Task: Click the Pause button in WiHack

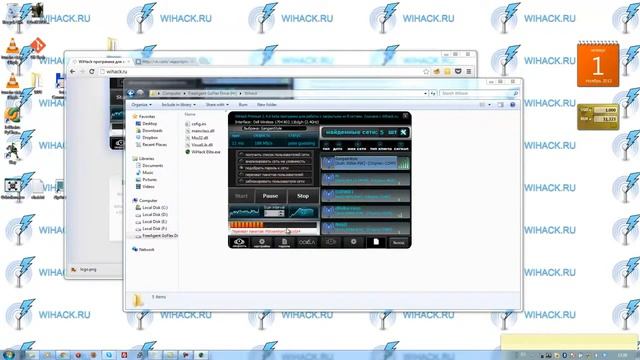Action: tap(270, 196)
